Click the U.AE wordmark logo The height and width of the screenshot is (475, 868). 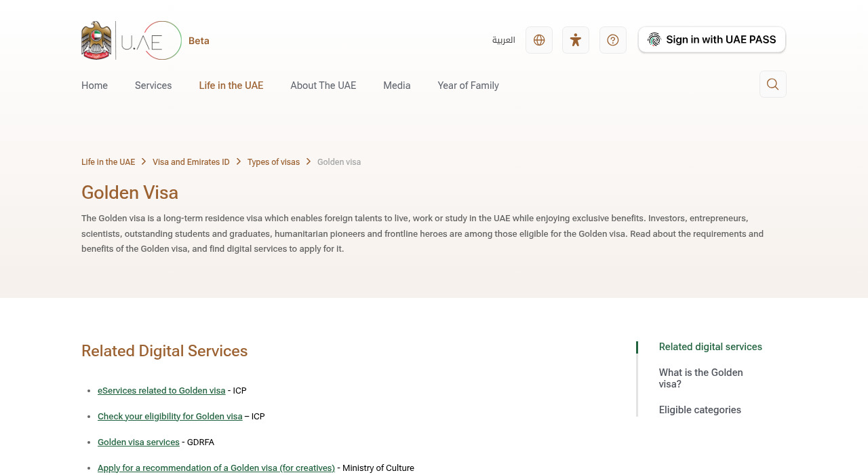coord(151,41)
